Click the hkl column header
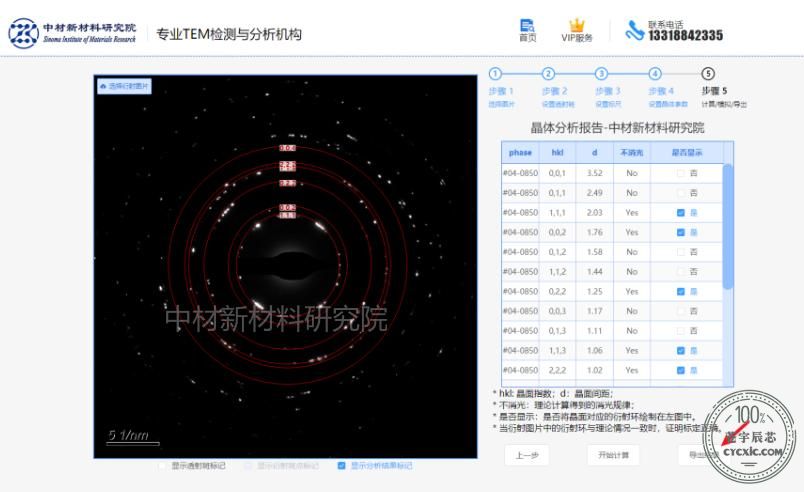 point(557,153)
